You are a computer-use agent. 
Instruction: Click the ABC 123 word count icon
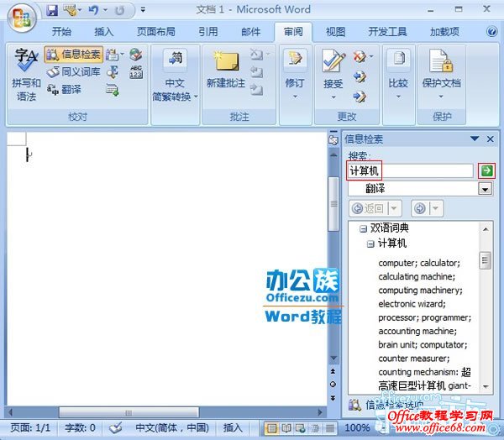click(x=136, y=72)
